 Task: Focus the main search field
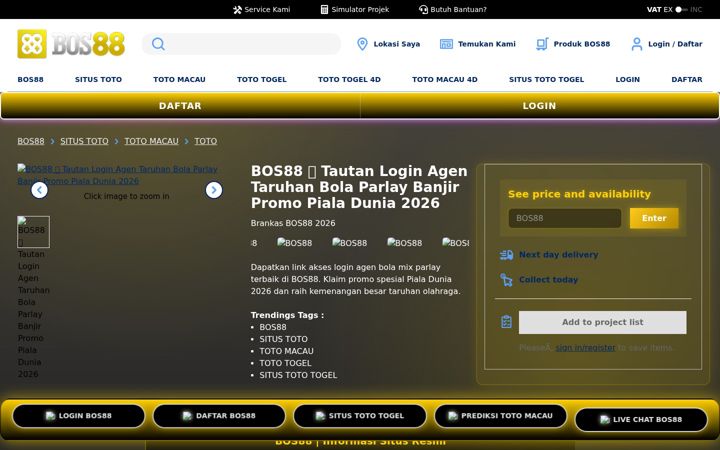pos(242,44)
